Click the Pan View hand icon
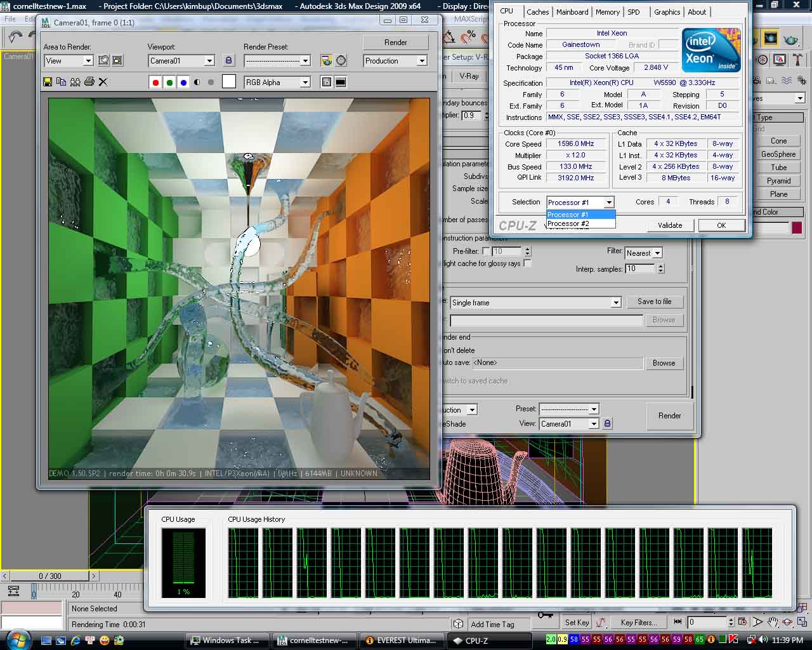812x650 pixels. point(773,623)
